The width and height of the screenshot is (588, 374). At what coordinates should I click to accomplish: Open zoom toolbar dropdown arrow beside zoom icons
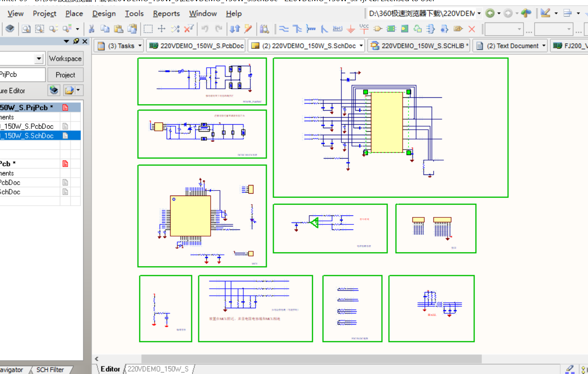click(x=77, y=28)
